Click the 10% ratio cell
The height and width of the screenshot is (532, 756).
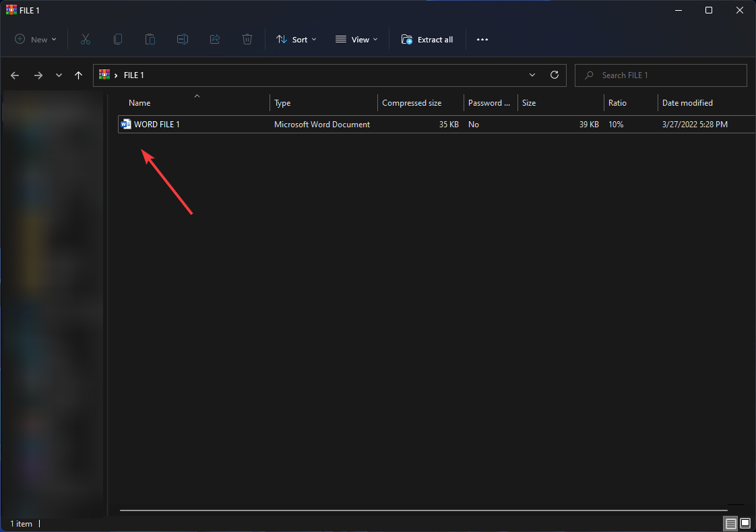tap(616, 125)
